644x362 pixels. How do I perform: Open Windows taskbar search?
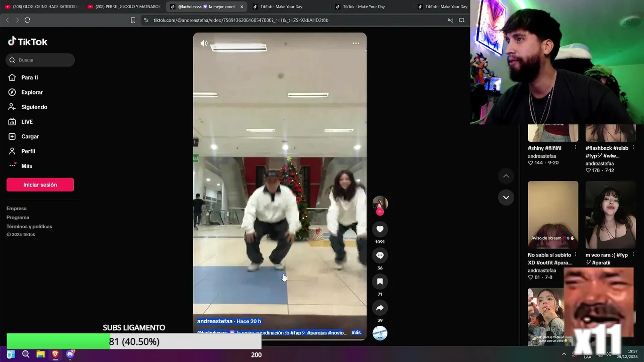[26, 354]
